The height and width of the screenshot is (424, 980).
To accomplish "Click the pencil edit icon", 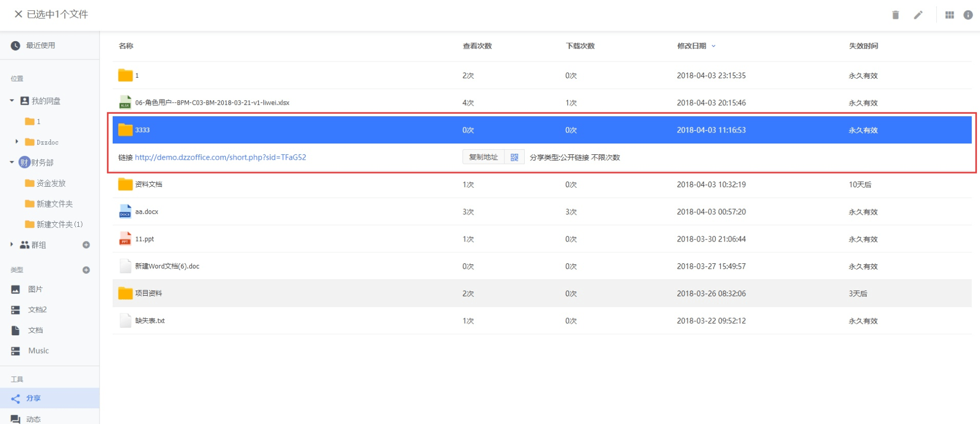I will tap(918, 15).
